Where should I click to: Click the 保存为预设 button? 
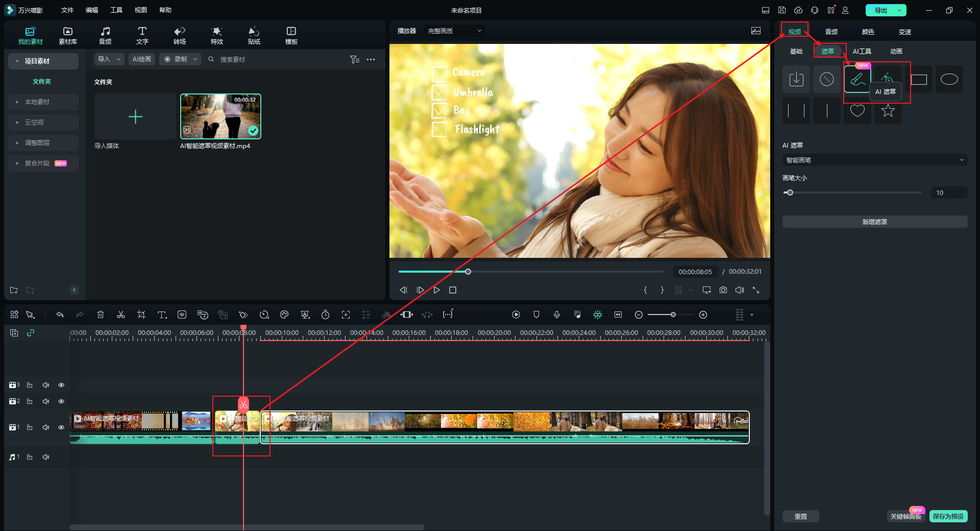click(948, 516)
